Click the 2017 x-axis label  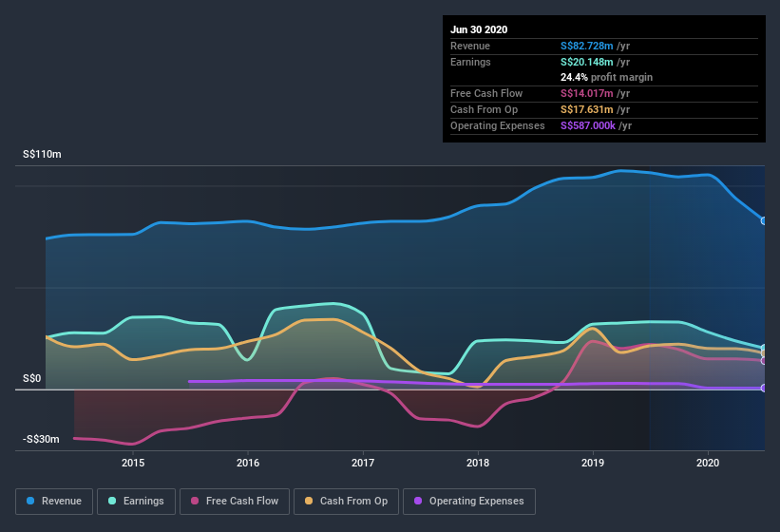click(x=363, y=464)
